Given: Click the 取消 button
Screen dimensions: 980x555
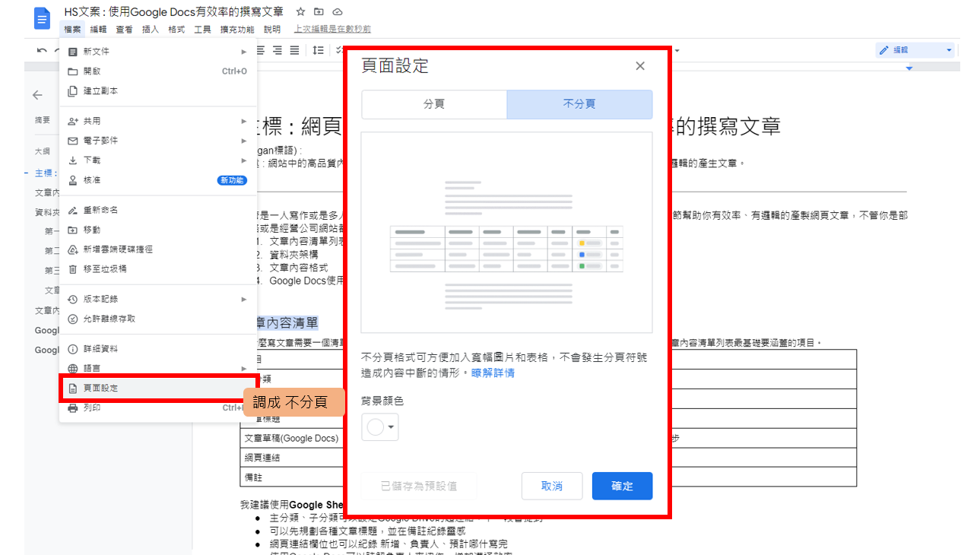Looking at the screenshot, I should tap(552, 486).
